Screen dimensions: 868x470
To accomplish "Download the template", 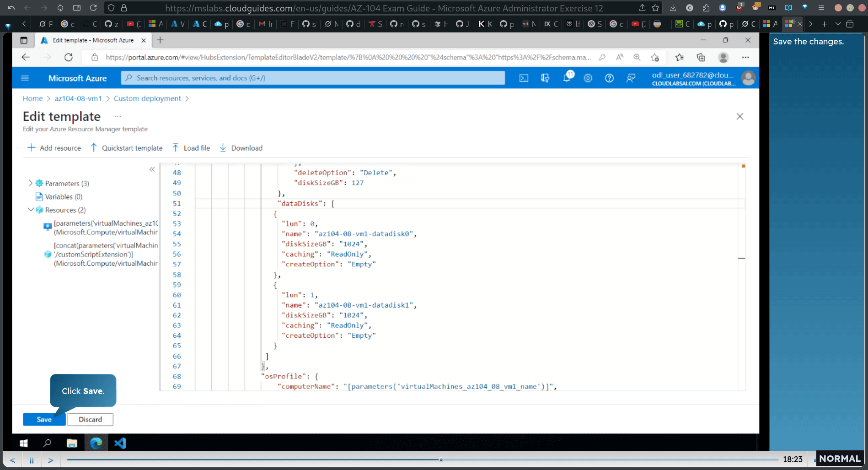I will pyautogui.click(x=241, y=148).
